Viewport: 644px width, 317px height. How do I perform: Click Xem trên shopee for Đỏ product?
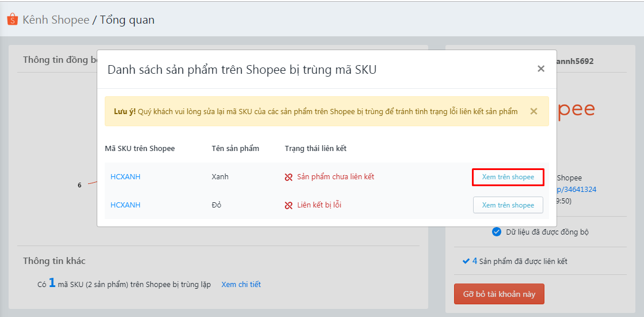pyautogui.click(x=508, y=205)
